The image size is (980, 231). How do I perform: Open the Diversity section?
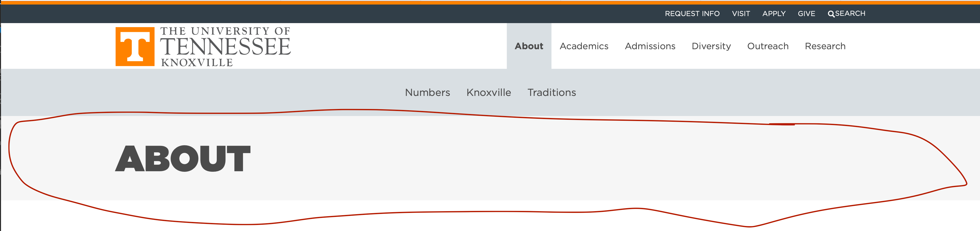pyautogui.click(x=711, y=46)
